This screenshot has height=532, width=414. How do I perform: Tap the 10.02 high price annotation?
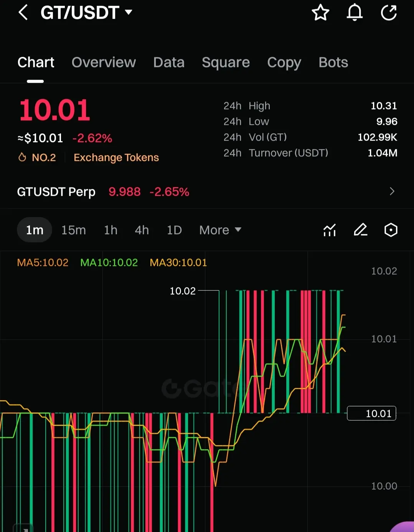(x=183, y=291)
